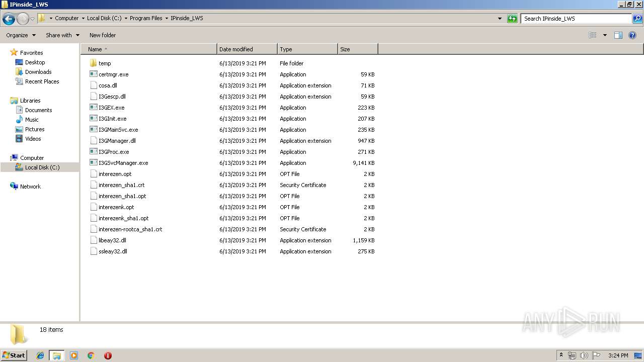Image resolution: width=644 pixels, height=362 pixels.
Task: Toggle the preview pane icon
Action: [x=618, y=35]
